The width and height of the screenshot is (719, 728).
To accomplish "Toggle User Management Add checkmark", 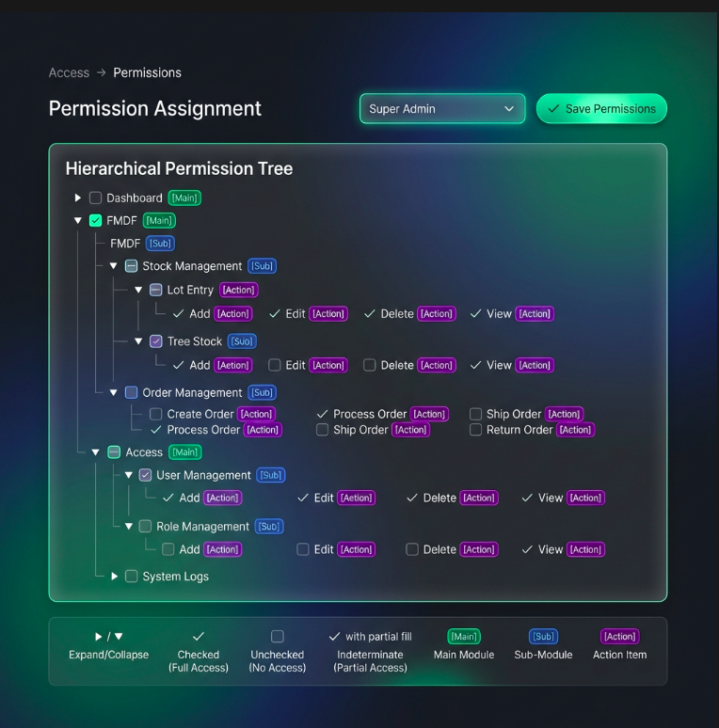I will tap(168, 499).
